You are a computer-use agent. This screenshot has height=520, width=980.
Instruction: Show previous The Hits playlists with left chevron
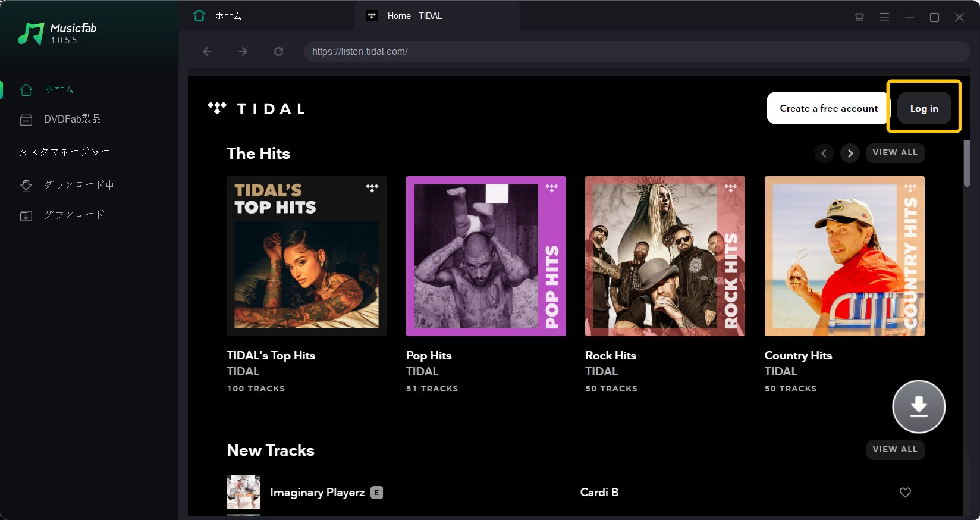tap(824, 154)
